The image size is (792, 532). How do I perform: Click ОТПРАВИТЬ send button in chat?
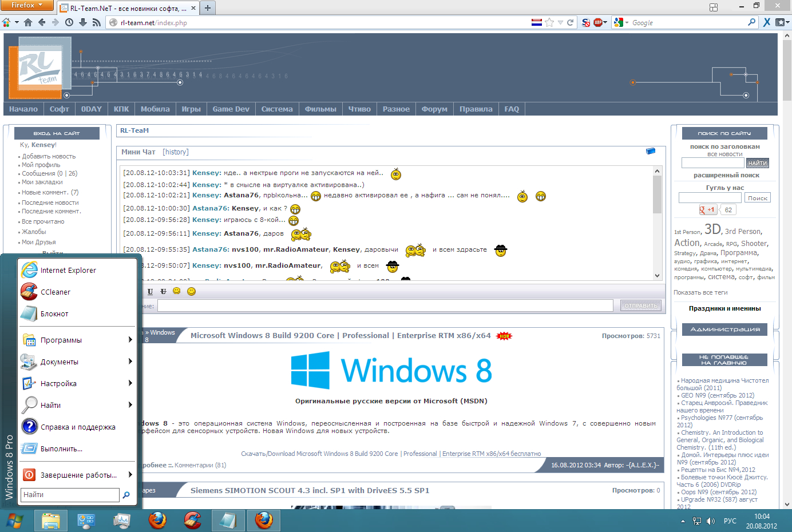click(x=641, y=305)
